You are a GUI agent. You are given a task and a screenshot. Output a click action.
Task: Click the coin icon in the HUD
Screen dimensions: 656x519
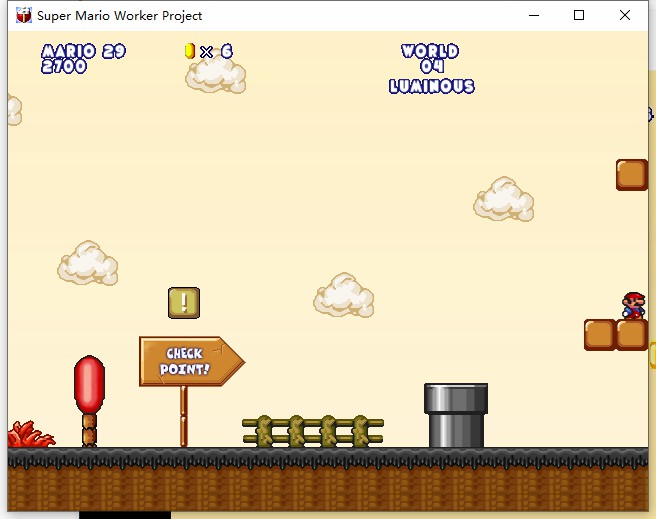190,51
